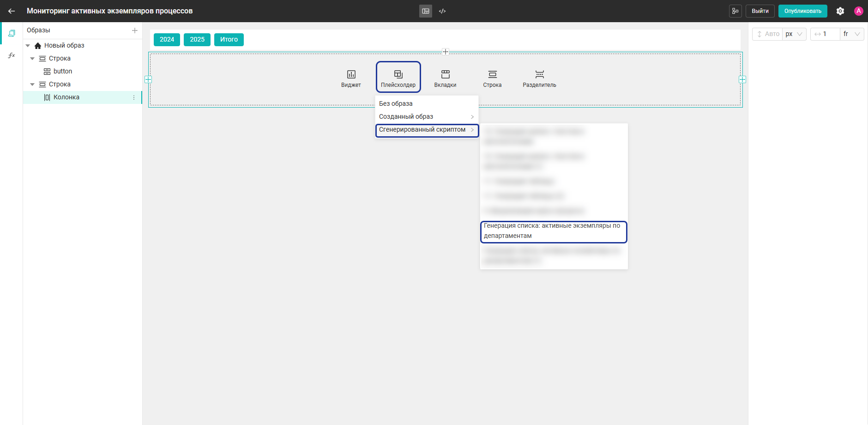Add a column on the right plus handle
The height and width of the screenshot is (425, 868).
[742, 79]
